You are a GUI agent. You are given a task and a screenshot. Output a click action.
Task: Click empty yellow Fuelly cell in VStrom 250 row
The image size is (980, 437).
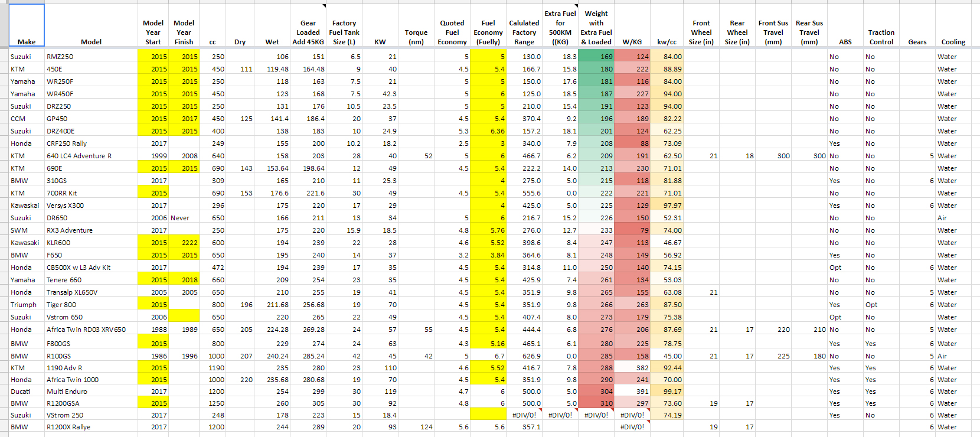pyautogui.click(x=488, y=415)
